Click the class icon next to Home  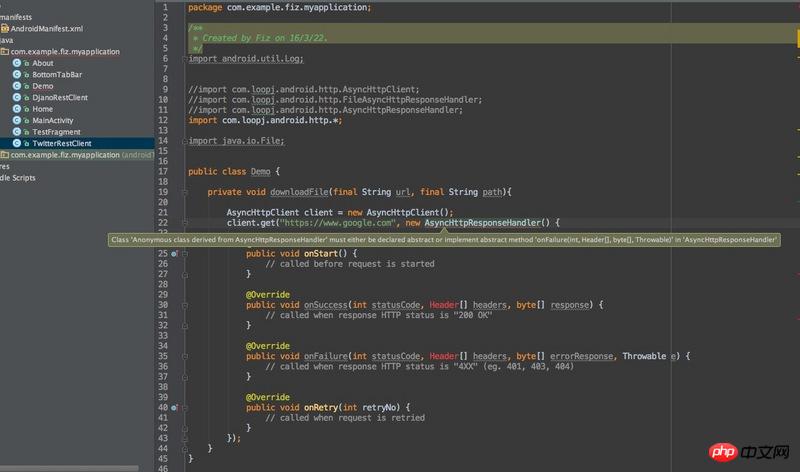pyautogui.click(x=17, y=109)
